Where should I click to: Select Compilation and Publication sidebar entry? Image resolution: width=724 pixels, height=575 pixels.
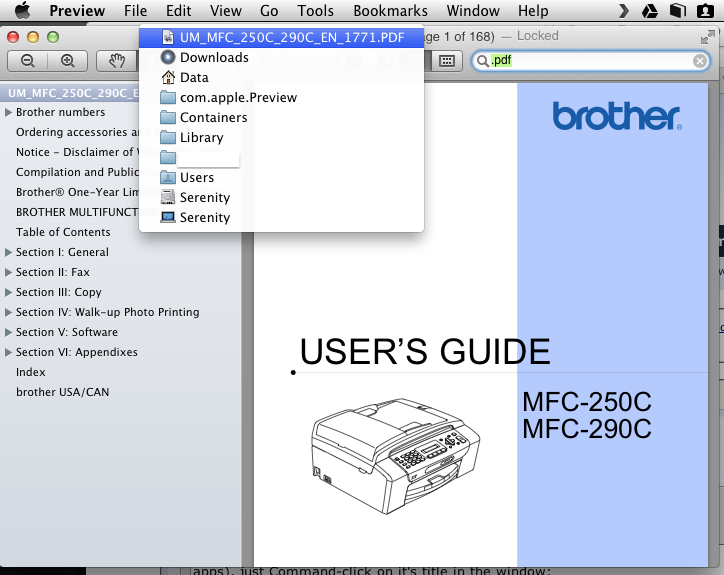(77, 172)
